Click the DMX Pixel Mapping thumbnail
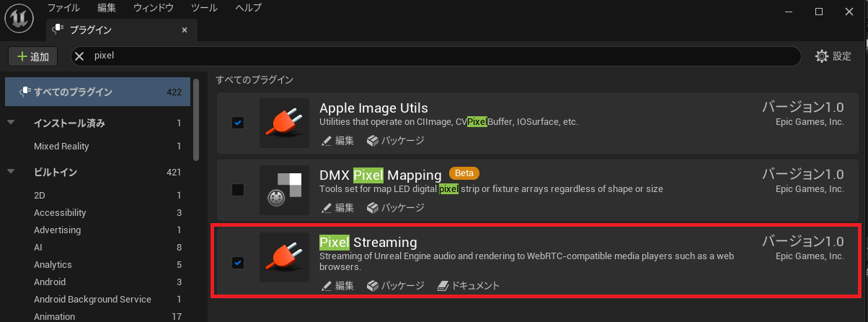This screenshot has width=868, height=322. (x=284, y=190)
